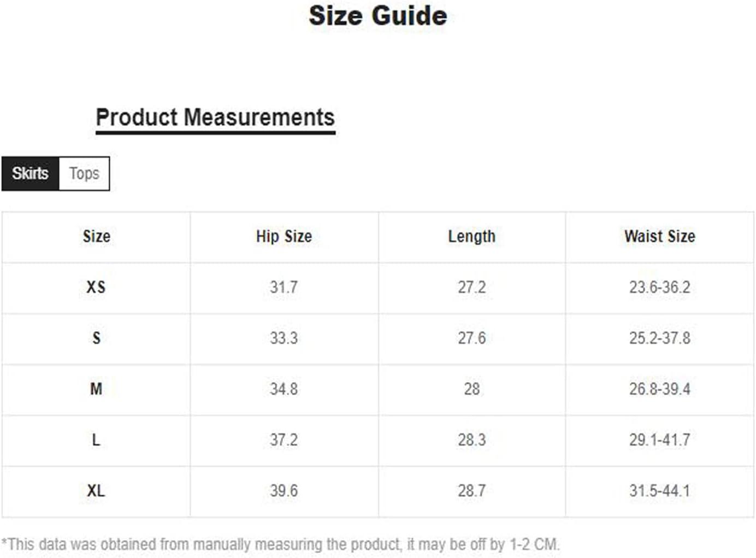Select the M size row label
Viewport: 756px width, 558px height.
[96, 389]
